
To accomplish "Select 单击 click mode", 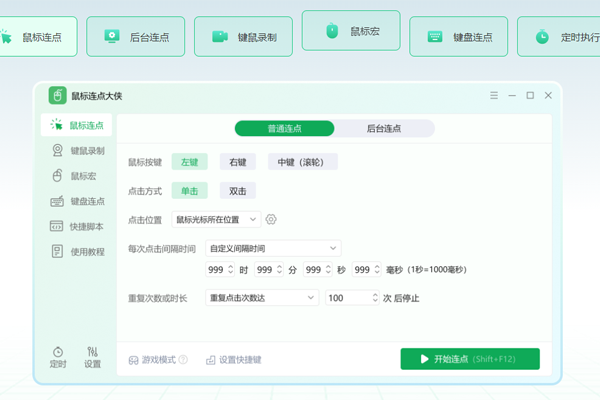I will point(189,191).
